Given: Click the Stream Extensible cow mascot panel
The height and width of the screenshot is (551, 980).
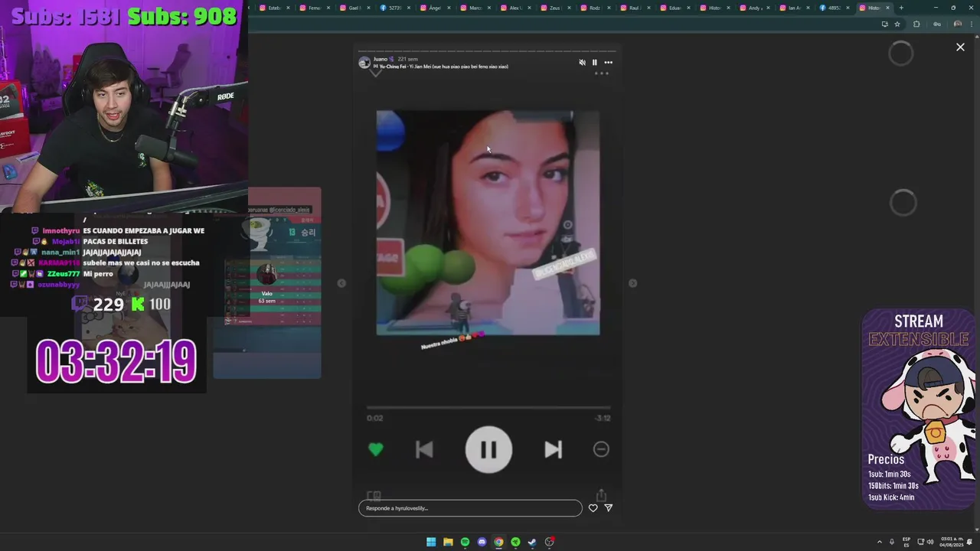Looking at the screenshot, I should [x=919, y=409].
